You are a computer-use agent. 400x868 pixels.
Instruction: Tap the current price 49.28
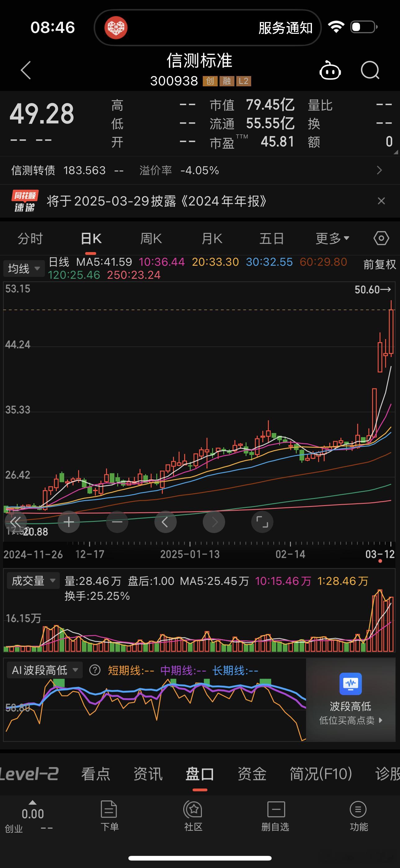pyautogui.click(x=42, y=114)
